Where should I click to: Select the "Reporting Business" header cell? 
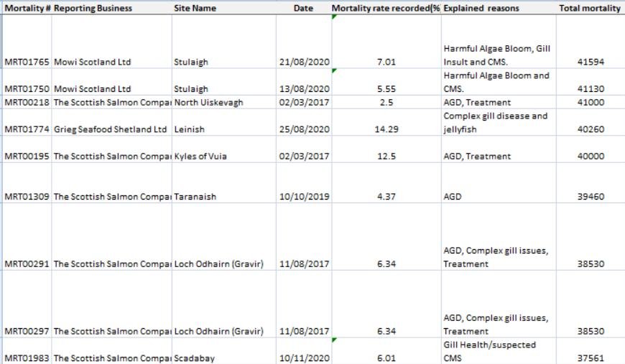[x=93, y=8]
